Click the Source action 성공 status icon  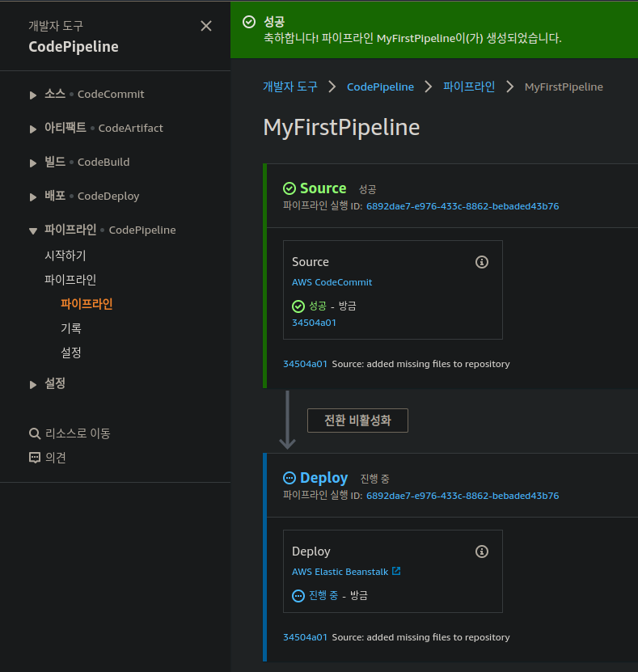(x=298, y=306)
